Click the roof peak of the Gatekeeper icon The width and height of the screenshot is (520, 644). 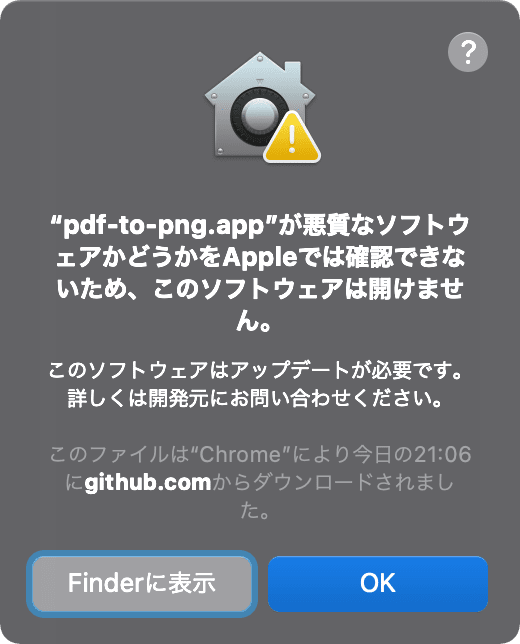pyautogui.click(x=260, y=58)
